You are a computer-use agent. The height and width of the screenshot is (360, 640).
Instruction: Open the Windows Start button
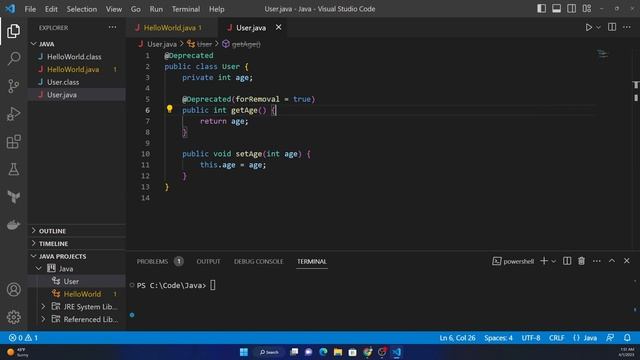point(244,352)
